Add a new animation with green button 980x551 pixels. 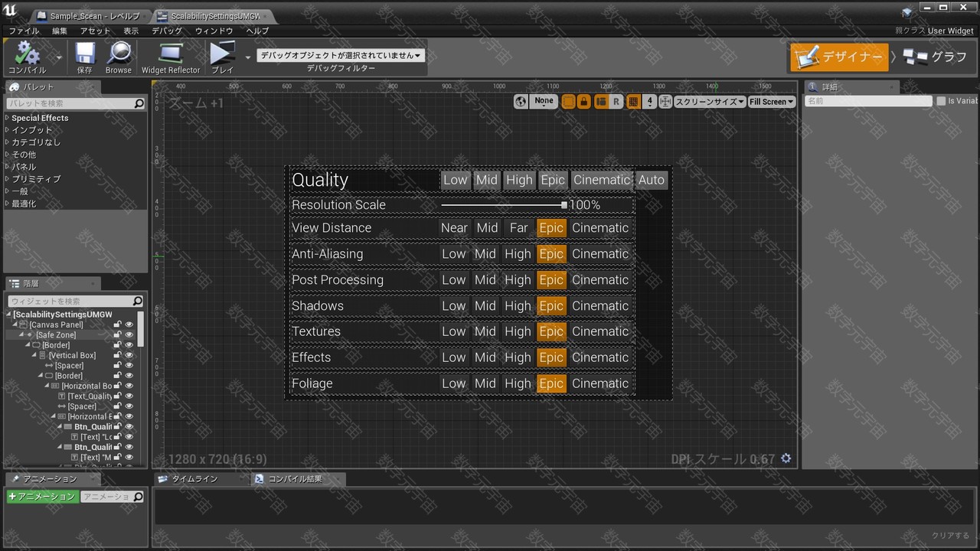click(42, 497)
